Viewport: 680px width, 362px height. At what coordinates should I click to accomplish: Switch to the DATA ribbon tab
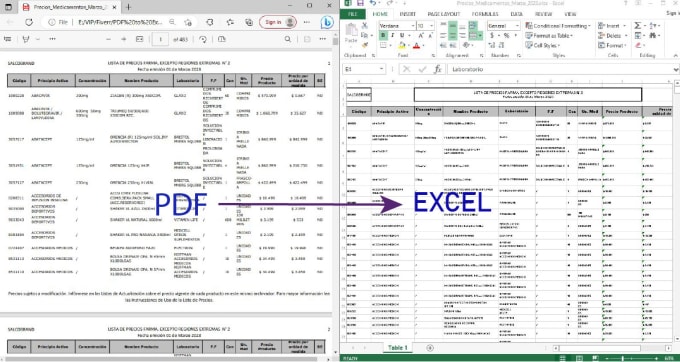(x=517, y=14)
